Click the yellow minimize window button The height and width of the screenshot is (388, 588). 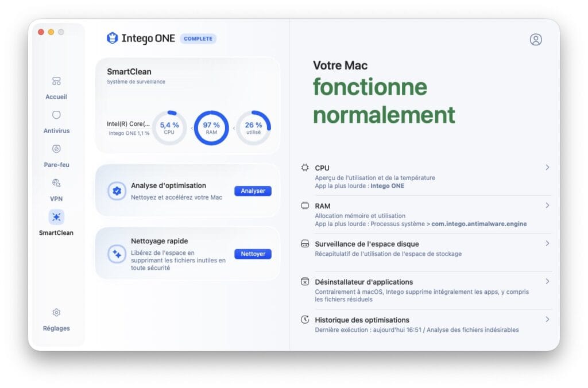(51, 32)
